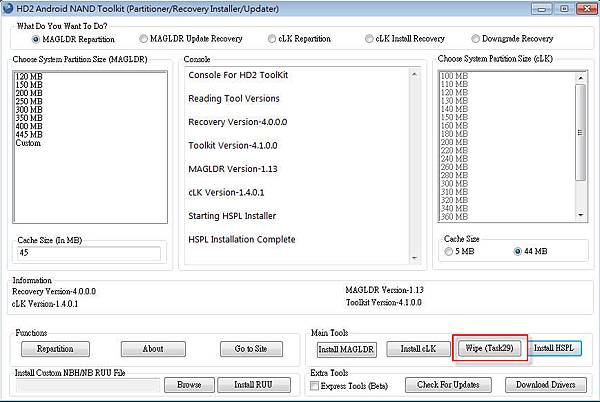The width and height of the screenshot is (600, 402).
Task: Click the 'HSPL Installation Complete' console line
Action: (x=242, y=240)
